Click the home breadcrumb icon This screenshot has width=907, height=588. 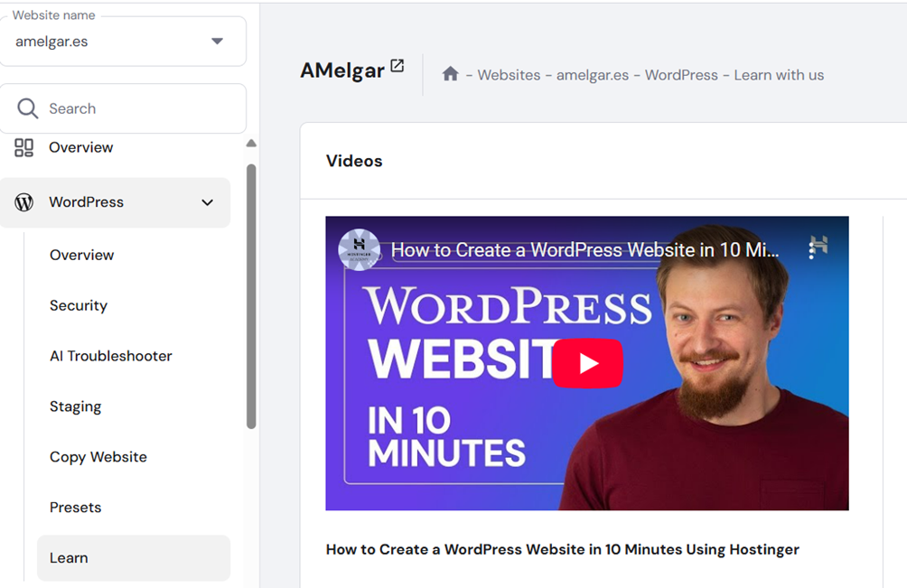(450, 74)
